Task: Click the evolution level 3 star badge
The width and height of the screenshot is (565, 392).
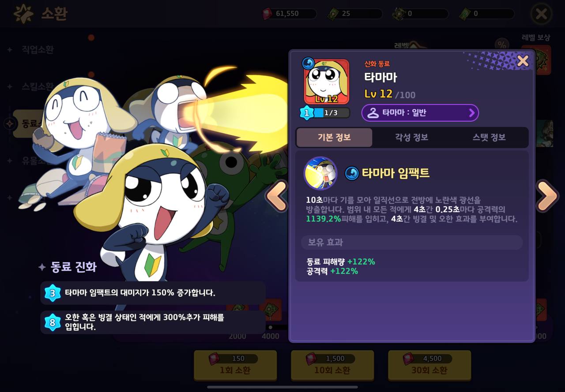Action: (53, 293)
